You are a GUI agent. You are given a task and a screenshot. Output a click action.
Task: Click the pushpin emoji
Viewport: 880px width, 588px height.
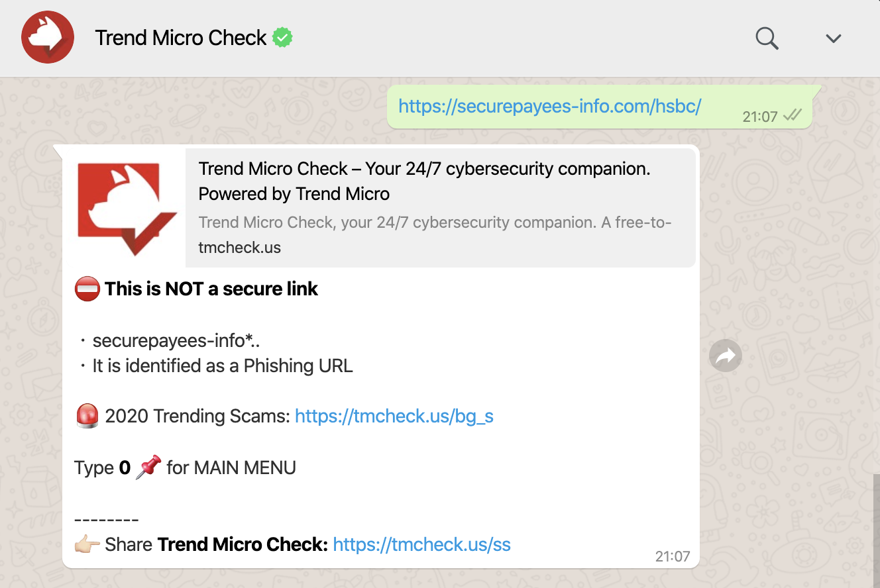tap(148, 467)
